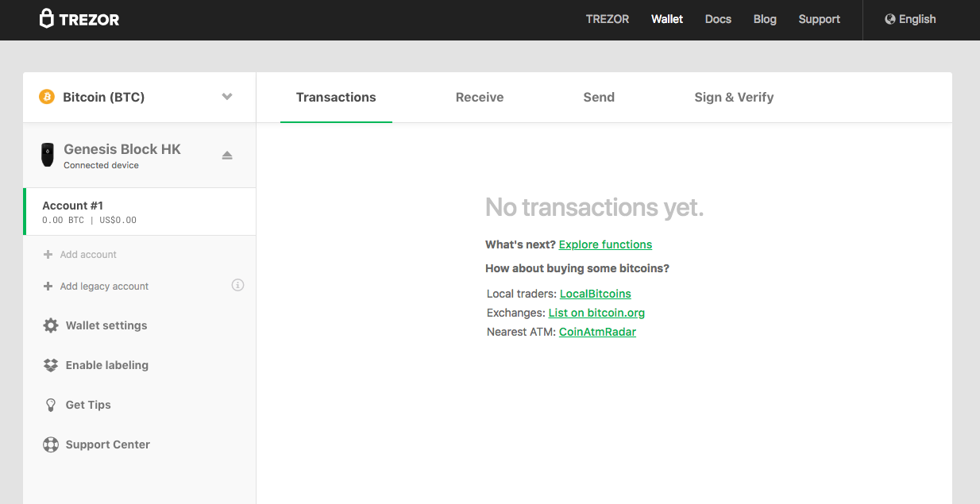Select Account #1 in the sidebar
This screenshot has height=504, width=980.
coord(140,212)
